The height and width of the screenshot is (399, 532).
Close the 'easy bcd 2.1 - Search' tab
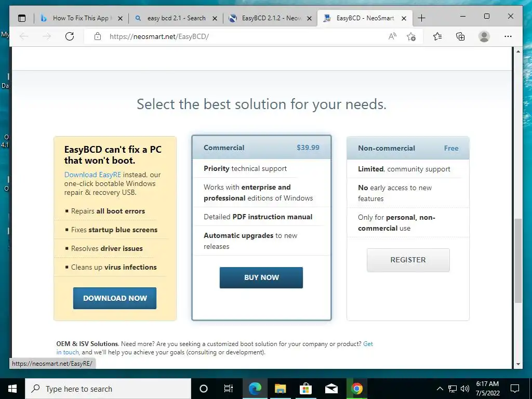tap(215, 18)
